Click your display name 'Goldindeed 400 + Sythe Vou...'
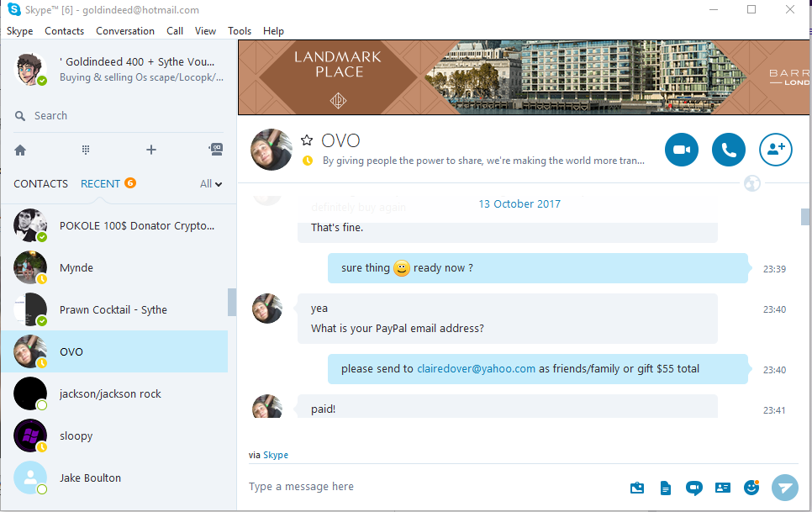This screenshot has width=812, height=512. 137,61
